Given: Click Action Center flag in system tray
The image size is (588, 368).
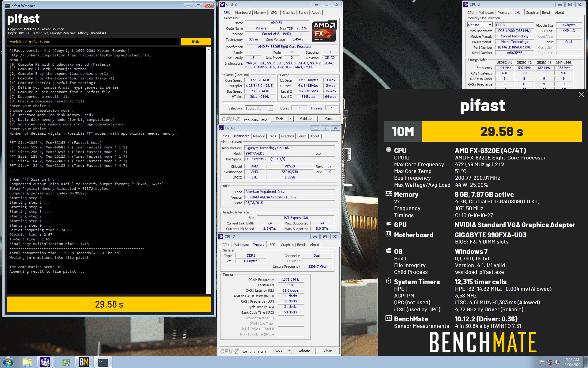Looking at the screenshot, I should [x=542, y=362].
